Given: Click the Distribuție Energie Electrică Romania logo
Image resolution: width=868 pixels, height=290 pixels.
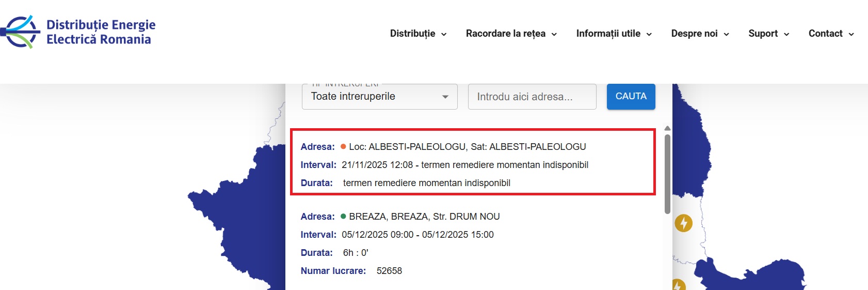Looking at the screenshot, I should point(78,32).
